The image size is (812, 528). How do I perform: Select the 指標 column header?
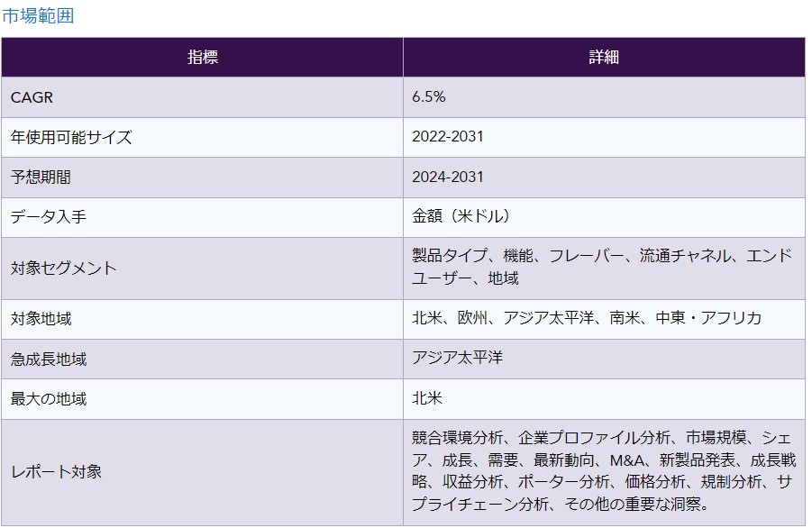[203, 57]
